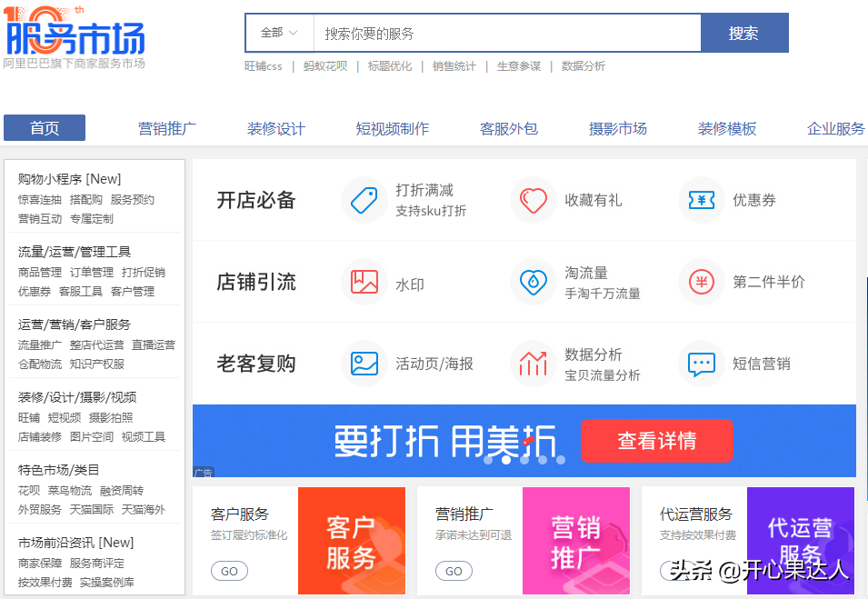Click GO button under 营销推广 card

454,571
